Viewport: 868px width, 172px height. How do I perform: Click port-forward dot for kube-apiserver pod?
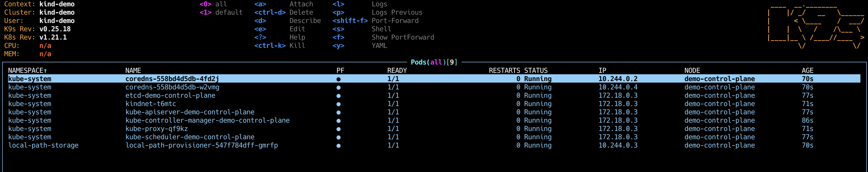[x=338, y=112]
